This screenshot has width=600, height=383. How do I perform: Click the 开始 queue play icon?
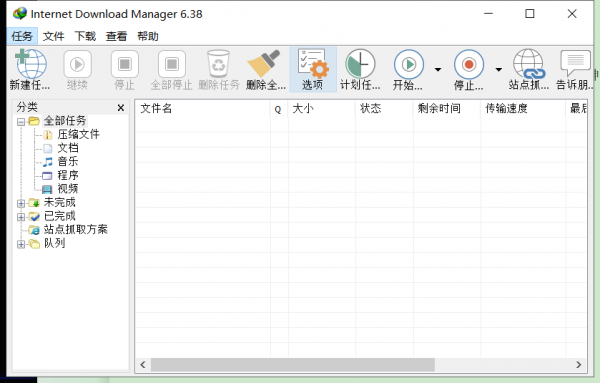point(409,64)
